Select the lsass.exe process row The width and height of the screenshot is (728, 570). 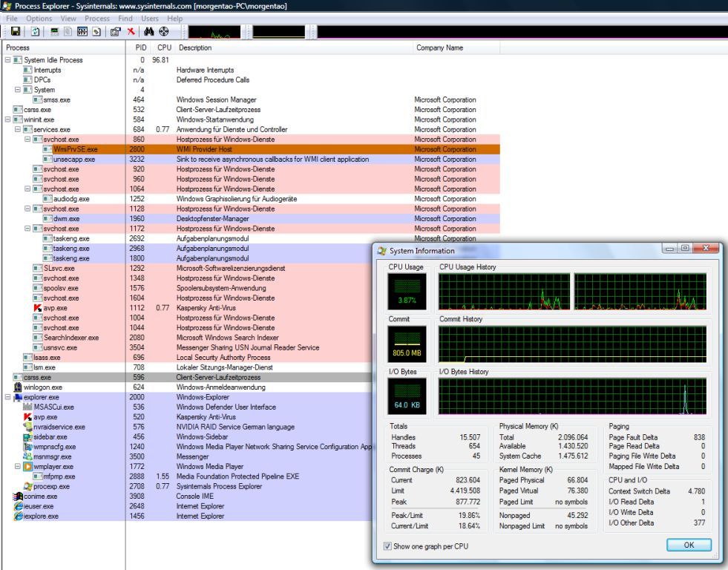pyautogui.click(x=188, y=358)
